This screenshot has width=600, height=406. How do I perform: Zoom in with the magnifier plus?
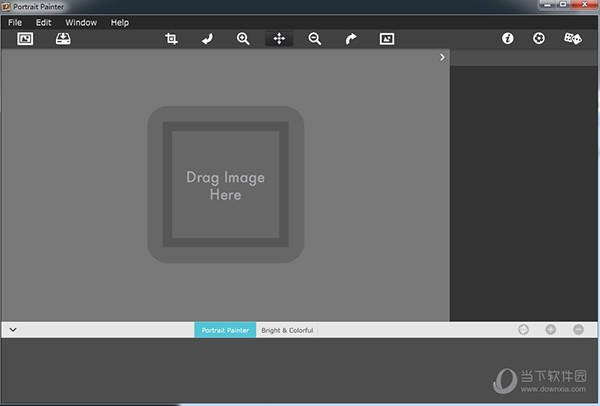point(243,39)
